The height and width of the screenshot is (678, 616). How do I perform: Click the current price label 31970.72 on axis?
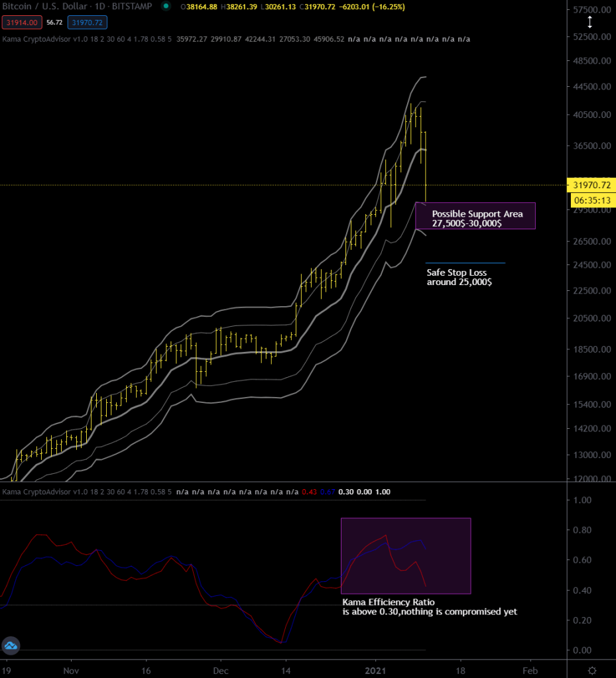pyautogui.click(x=591, y=185)
